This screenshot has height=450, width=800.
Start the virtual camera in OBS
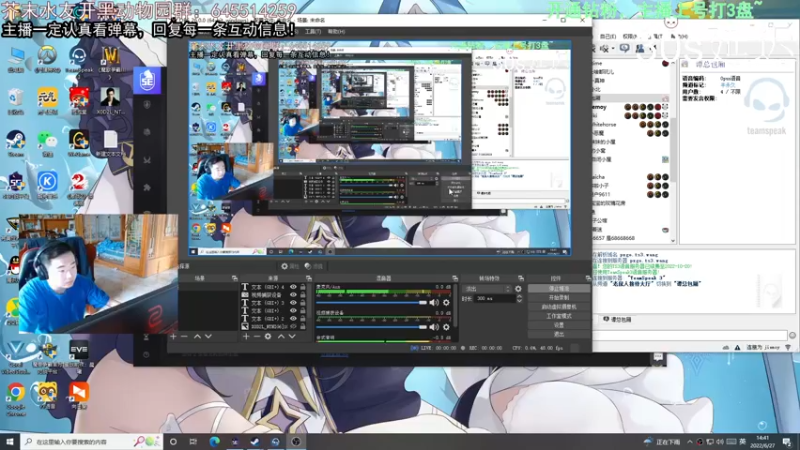[559, 307]
